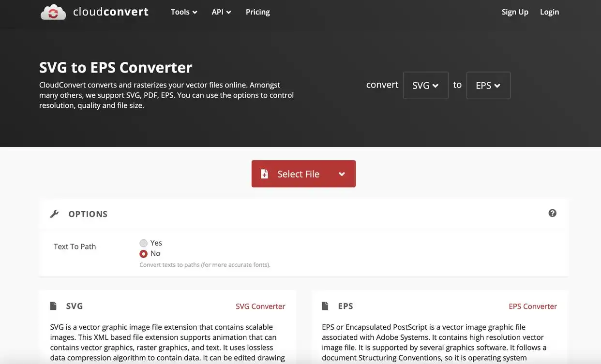Screen dimensions: 601x364
Task: Click the Login link
Action: tap(549, 12)
